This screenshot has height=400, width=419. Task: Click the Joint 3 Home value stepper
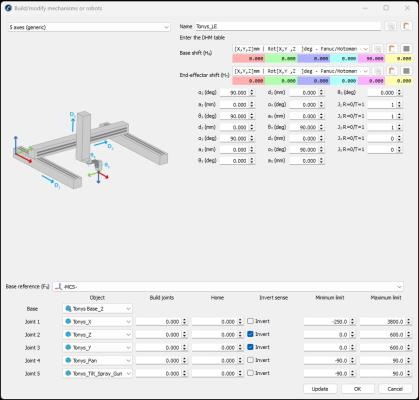tap(240, 348)
